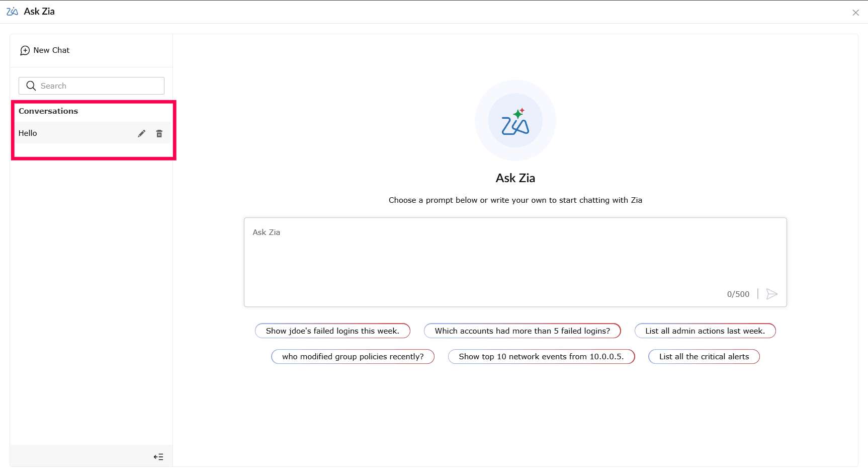The width and height of the screenshot is (868, 475).
Task: Choose prompt who modified group policies recently
Action: coord(353,356)
